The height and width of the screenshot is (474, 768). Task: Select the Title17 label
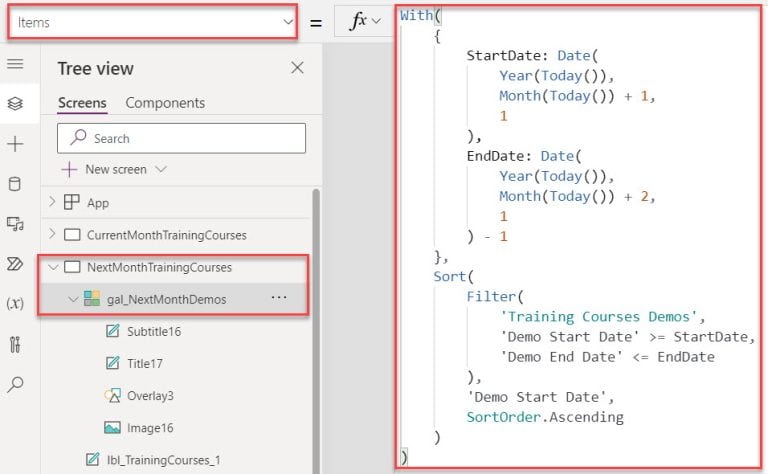(144, 364)
